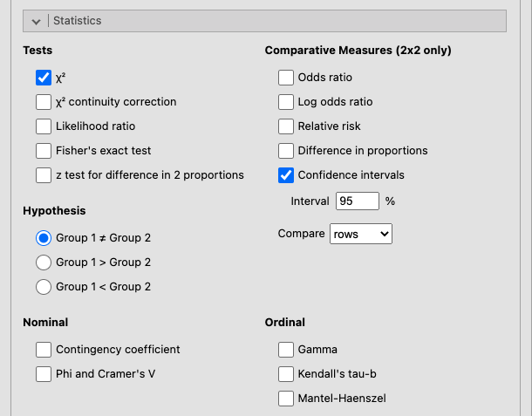Select Group 1 ≠ Group 2 hypothesis
Screen dimensions: 532x416
pyautogui.click(x=44, y=238)
